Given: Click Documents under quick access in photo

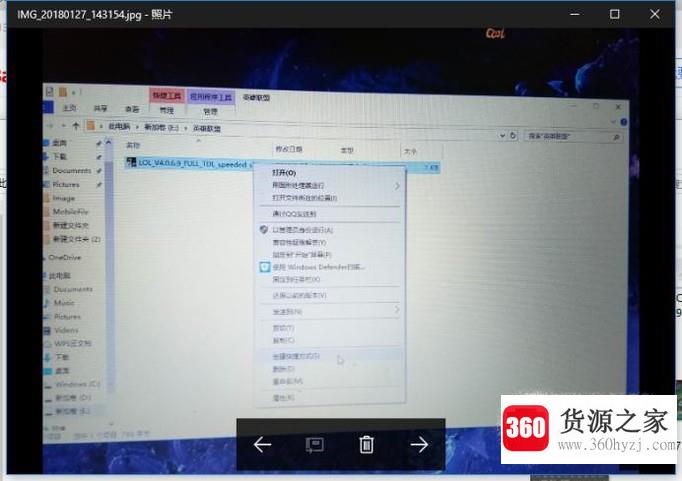Looking at the screenshot, I should [72, 170].
